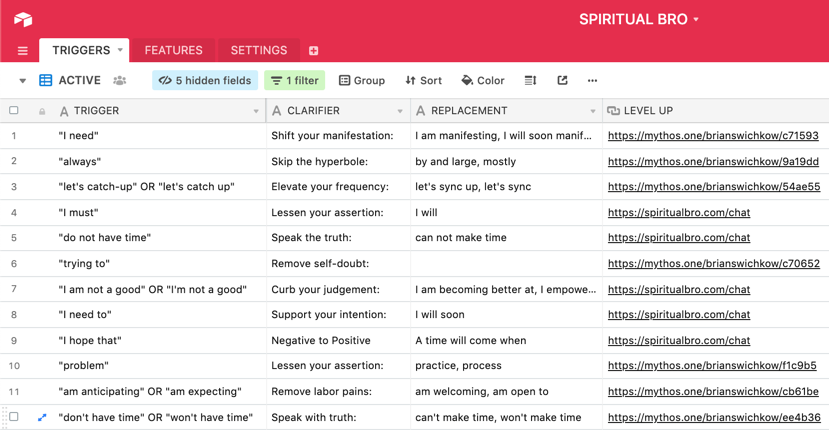Open the 1 filter button
829x430 pixels.
click(294, 80)
